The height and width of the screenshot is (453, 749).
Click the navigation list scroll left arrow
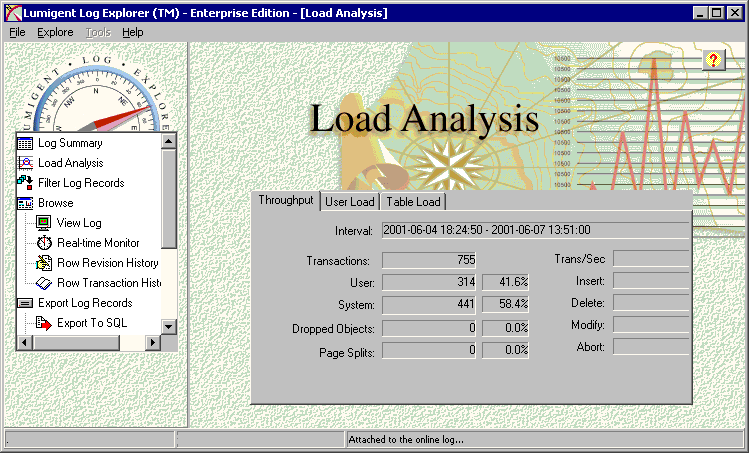tap(25, 342)
